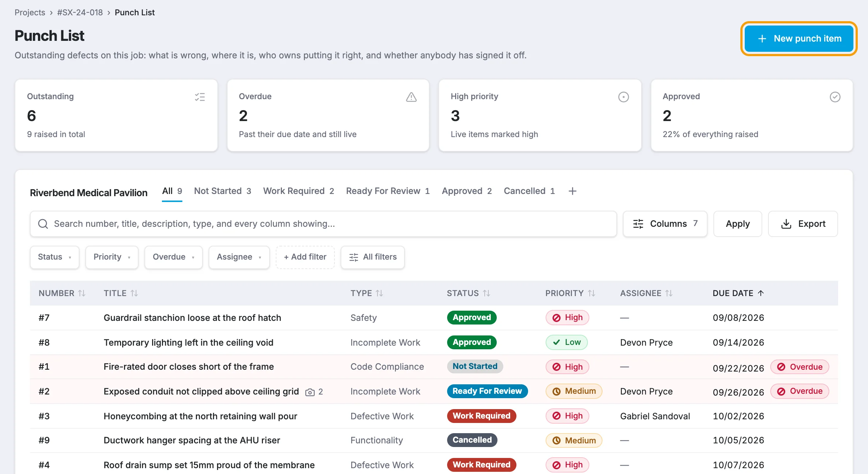Click the search magnifier icon
This screenshot has width=868, height=474.
point(43,224)
